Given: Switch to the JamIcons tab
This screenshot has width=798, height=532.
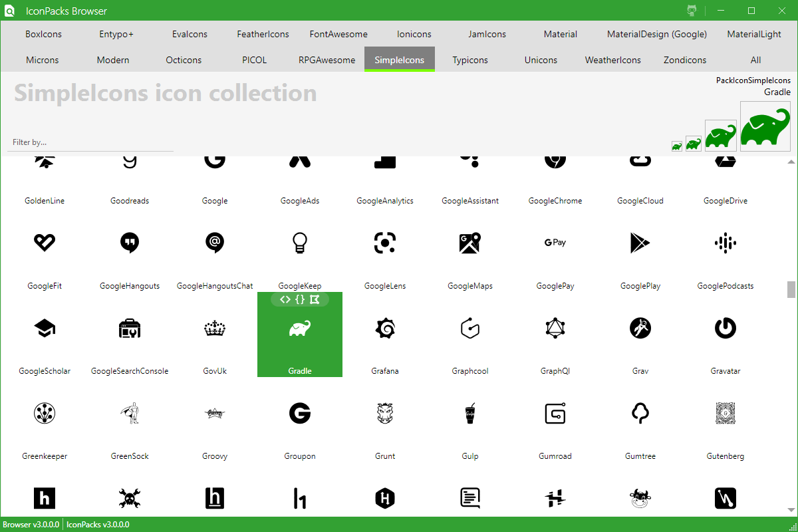Looking at the screenshot, I should click(x=487, y=34).
